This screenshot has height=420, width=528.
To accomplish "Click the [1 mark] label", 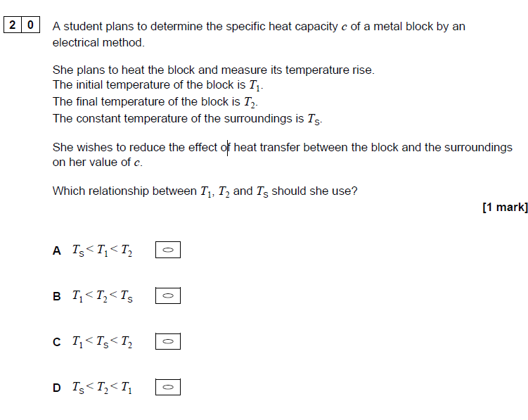I will (505, 207).
